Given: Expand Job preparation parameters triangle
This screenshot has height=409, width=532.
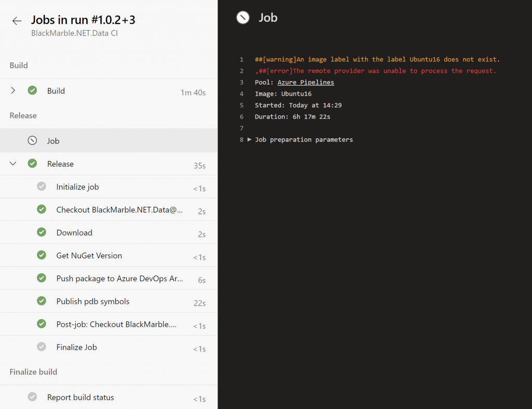Looking at the screenshot, I should pos(249,139).
